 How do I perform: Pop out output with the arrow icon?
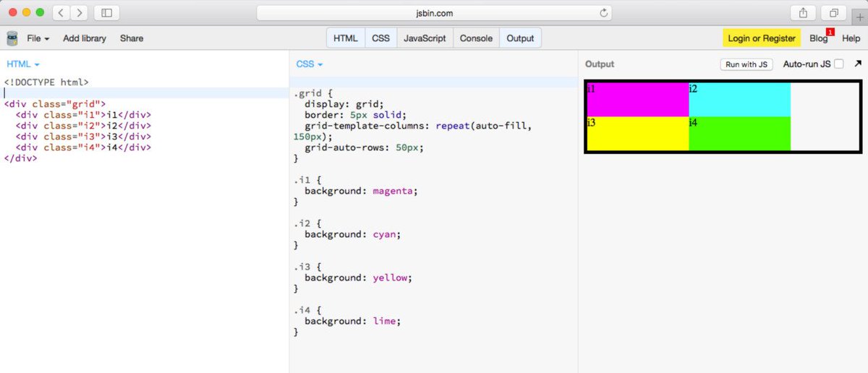(x=858, y=64)
